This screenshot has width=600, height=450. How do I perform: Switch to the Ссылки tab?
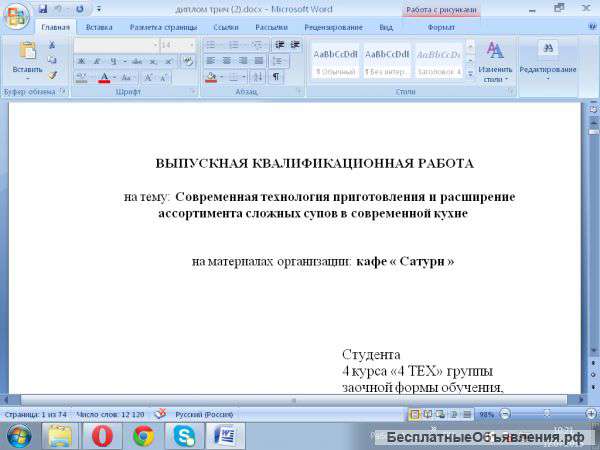pos(226,28)
